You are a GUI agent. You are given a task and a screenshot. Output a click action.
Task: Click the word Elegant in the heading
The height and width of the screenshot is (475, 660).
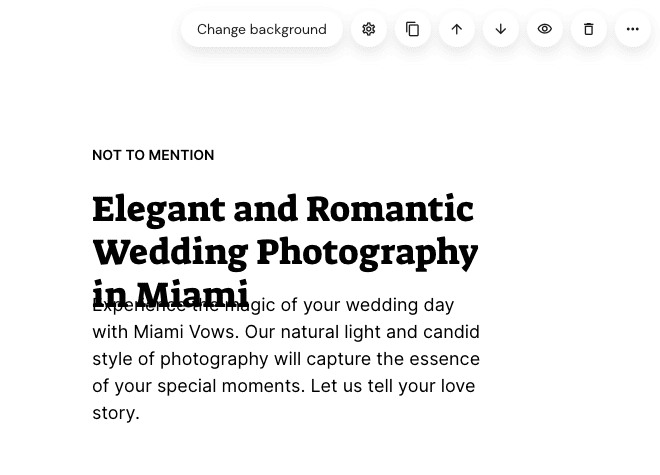click(159, 211)
